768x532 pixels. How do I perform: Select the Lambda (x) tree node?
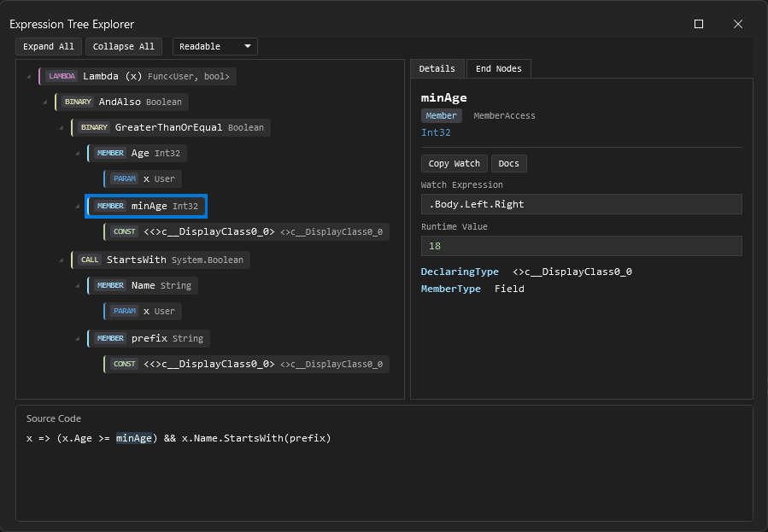coord(138,76)
